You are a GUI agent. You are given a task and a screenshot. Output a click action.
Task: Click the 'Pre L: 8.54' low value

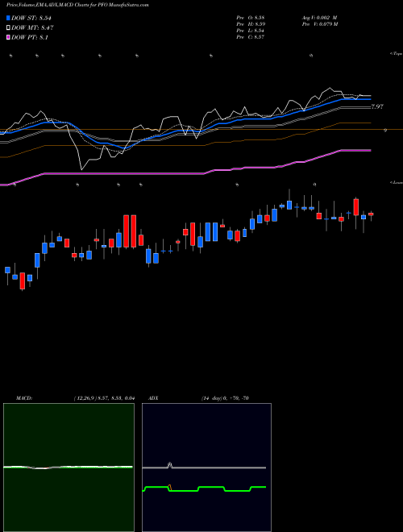pos(251,30)
